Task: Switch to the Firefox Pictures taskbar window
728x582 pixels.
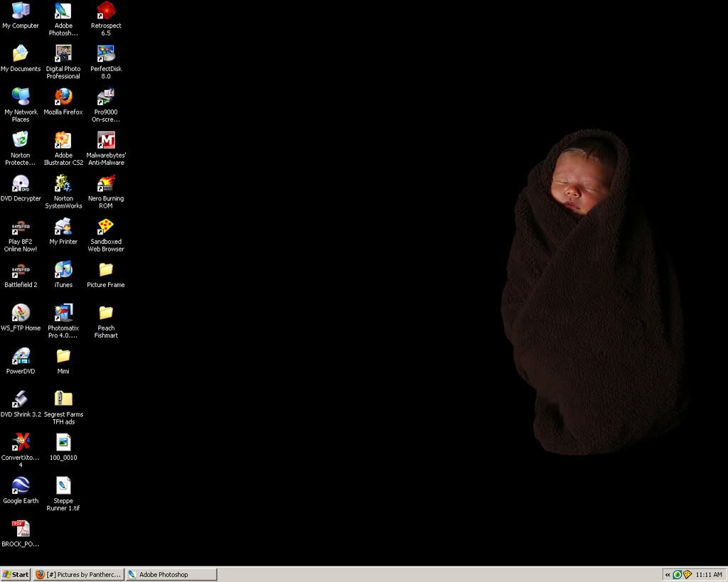Action: [78, 574]
